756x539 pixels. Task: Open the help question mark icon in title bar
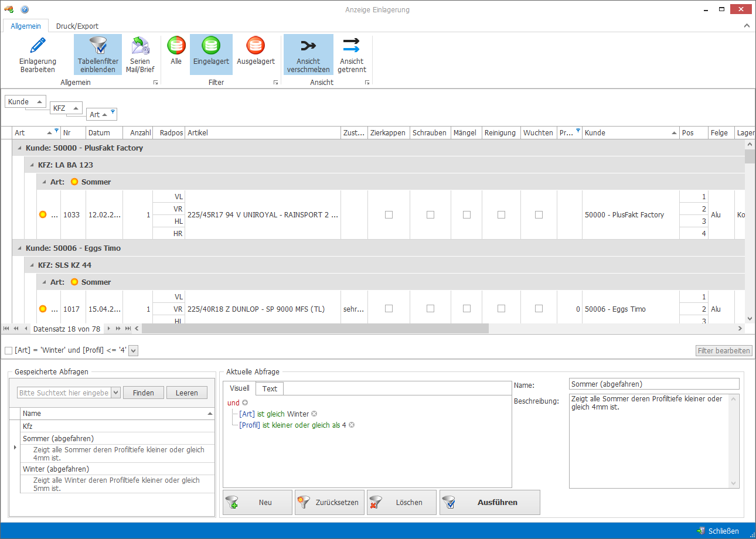point(25,9)
